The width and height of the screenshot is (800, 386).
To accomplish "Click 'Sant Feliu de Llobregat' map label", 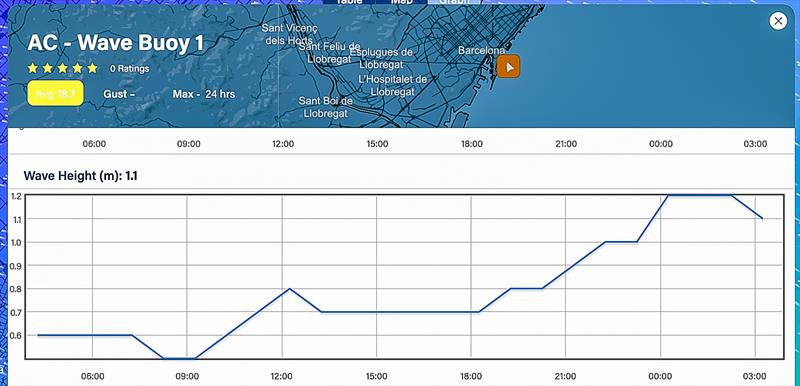I will 330,53.
